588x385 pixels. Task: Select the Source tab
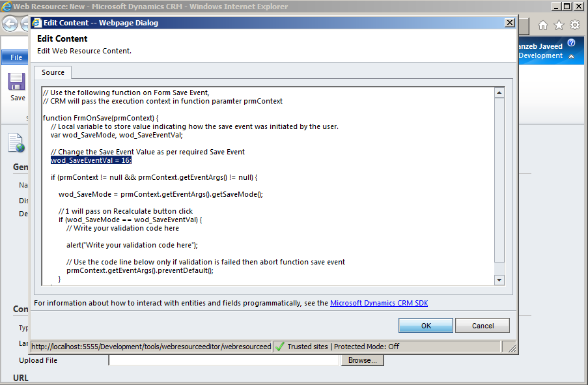[53, 72]
